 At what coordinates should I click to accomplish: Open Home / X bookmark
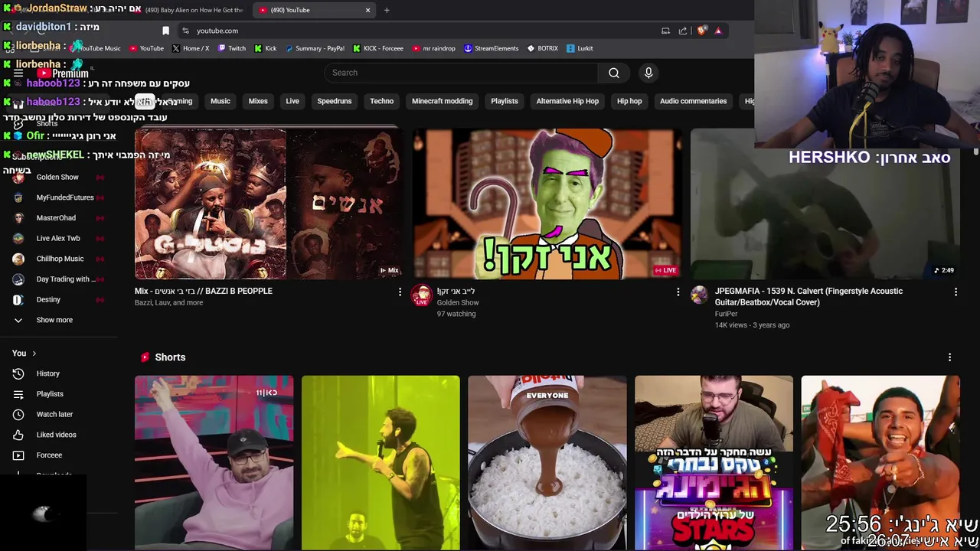(191, 48)
